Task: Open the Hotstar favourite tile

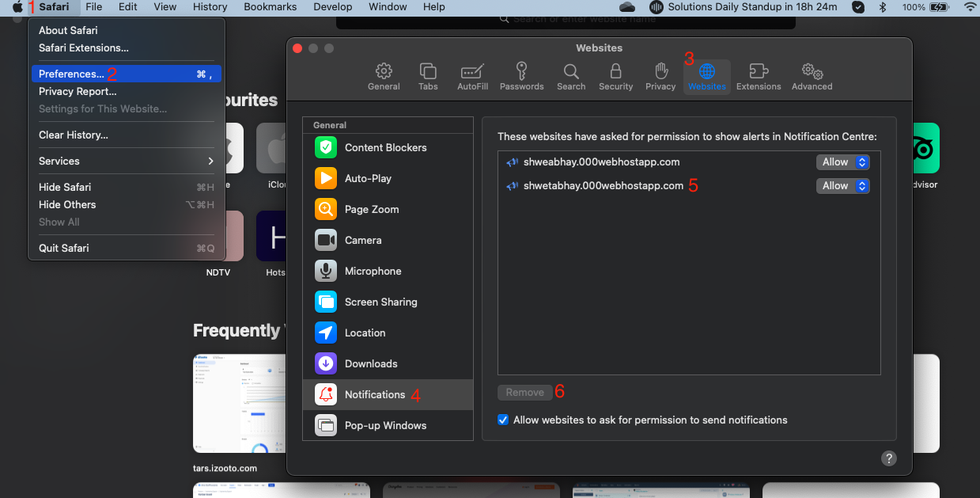Action: point(272,236)
